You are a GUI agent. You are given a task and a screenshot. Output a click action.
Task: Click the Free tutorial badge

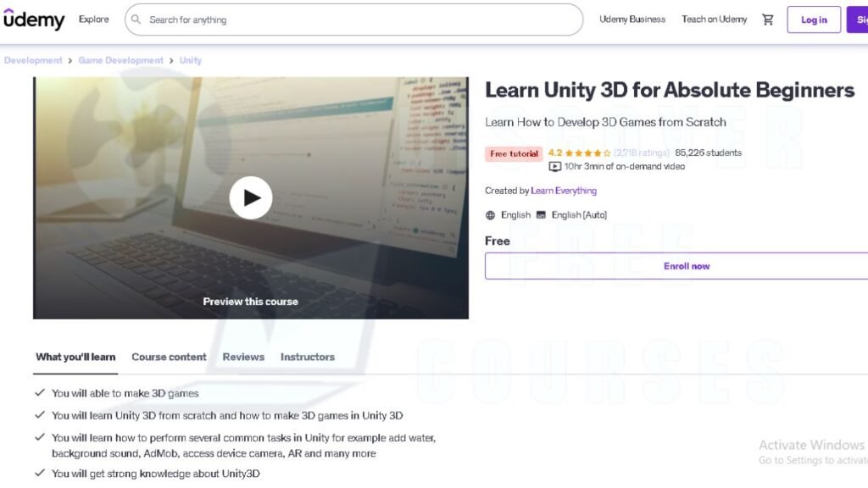[514, 154]
